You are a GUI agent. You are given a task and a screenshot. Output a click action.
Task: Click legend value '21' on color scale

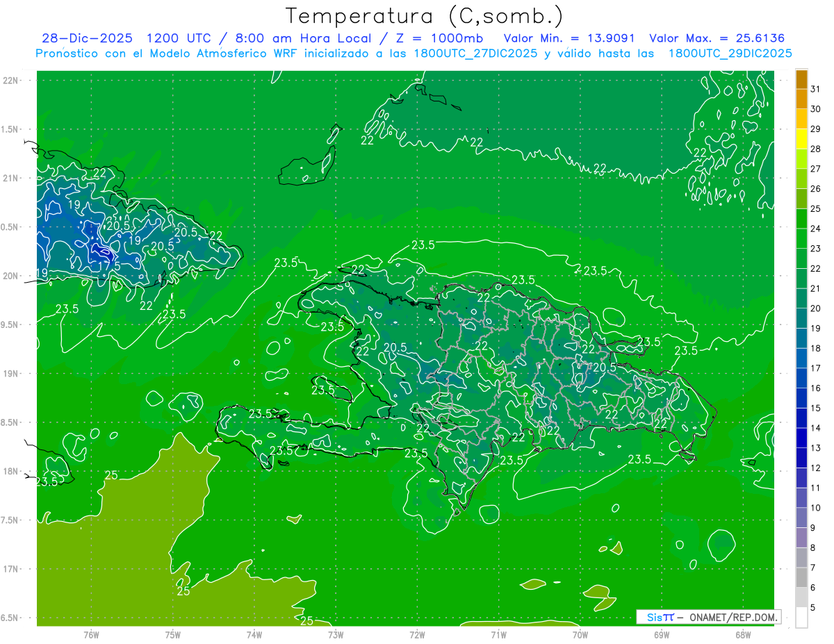pos(815,288)
